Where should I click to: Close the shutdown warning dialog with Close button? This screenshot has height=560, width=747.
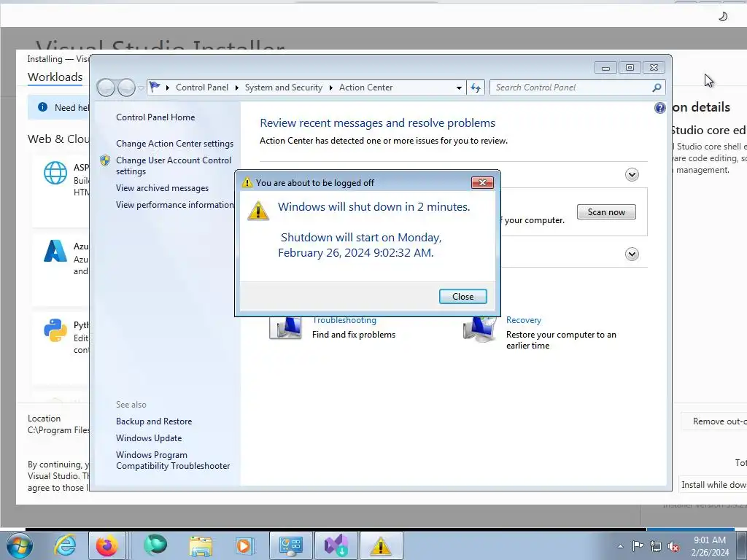462,296
